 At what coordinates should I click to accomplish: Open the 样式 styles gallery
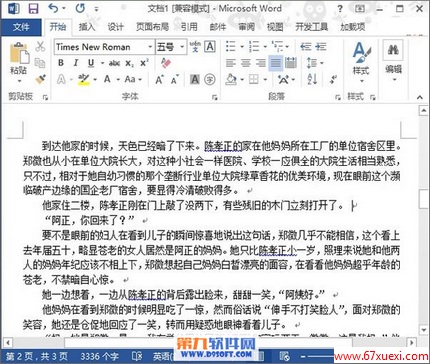click(361, 62)
